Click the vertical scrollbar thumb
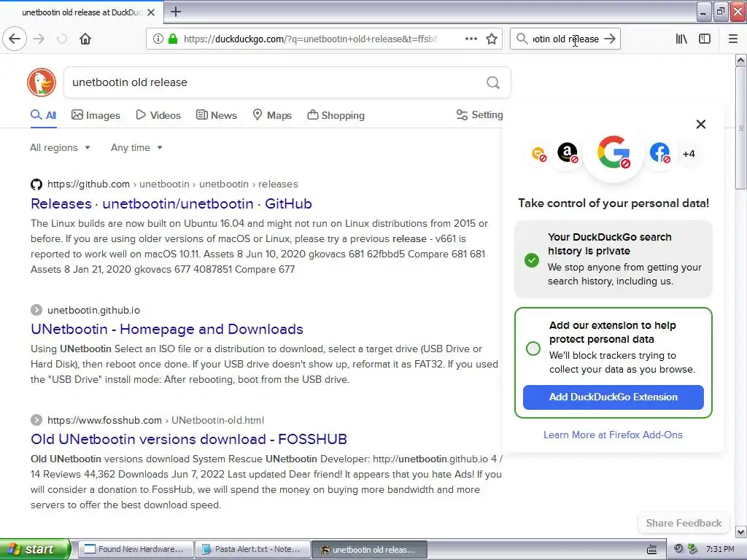The height and width of the screenshot is (560, 747). point(740,128)
